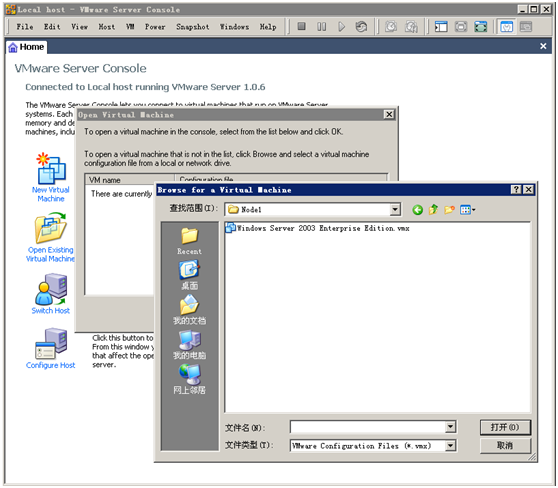This screenshot has width=558, height=488.
Task: Click the Power On play icon
Action: pos(341,26)
